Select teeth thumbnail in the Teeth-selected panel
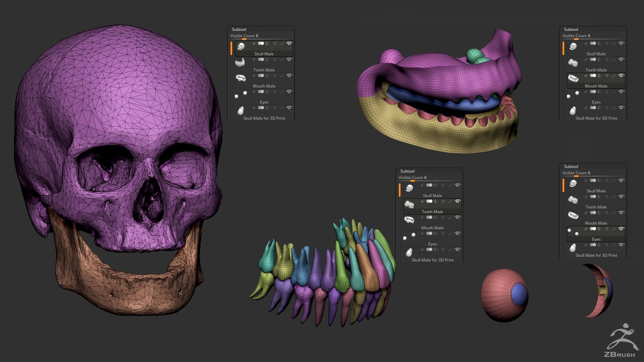644x362 pixels. click(409, 204)
